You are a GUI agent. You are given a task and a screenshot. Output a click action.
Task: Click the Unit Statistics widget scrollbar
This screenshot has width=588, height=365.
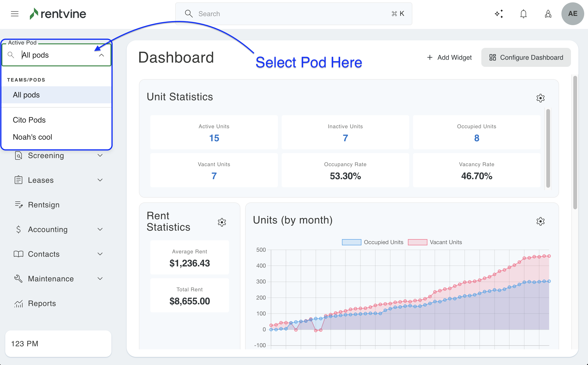548,148
